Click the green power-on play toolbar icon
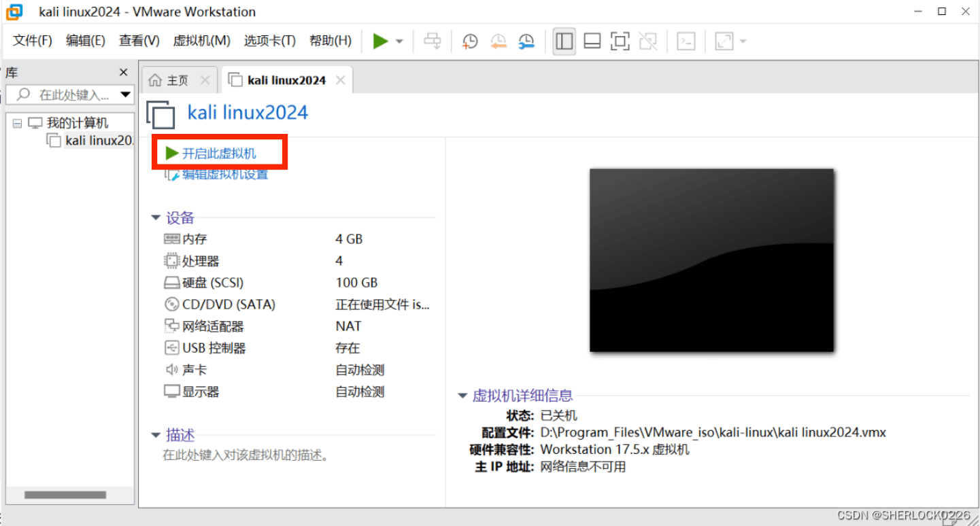The height and width of the screenshot is (526, 980). click(x=380, y=41)
